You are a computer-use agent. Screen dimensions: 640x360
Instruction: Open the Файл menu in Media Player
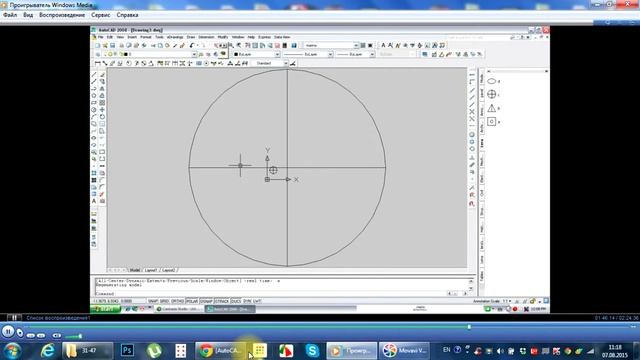[x=10, y=15]
